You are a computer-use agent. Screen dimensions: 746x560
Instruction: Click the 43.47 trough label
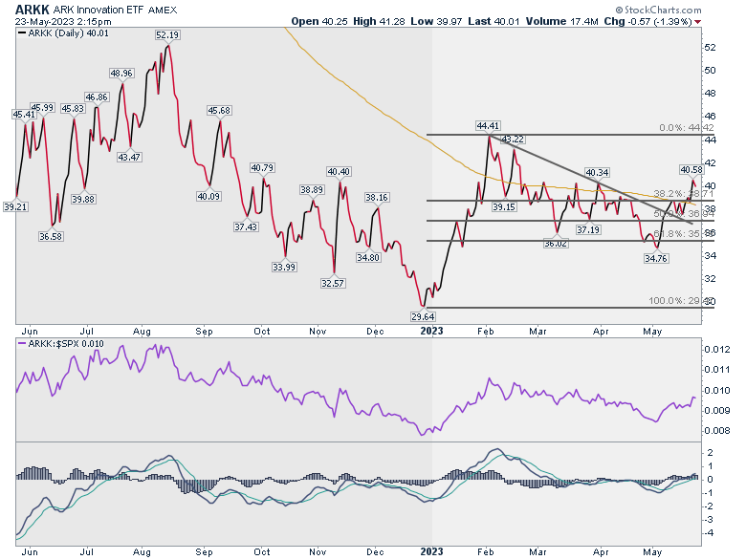pos(129,158)
